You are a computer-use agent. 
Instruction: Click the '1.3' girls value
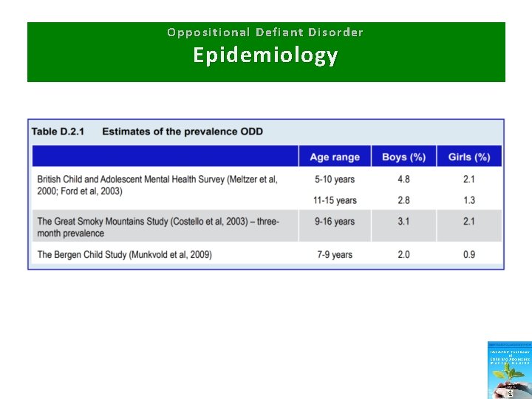pos(469,200)
